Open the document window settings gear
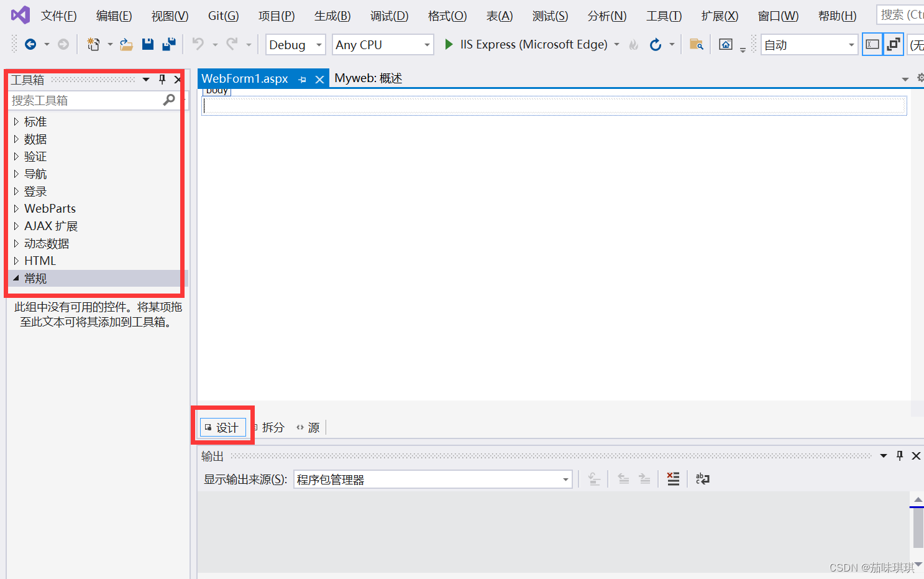Viewport: 924px width, 579px height. click(x=920, y=78)
